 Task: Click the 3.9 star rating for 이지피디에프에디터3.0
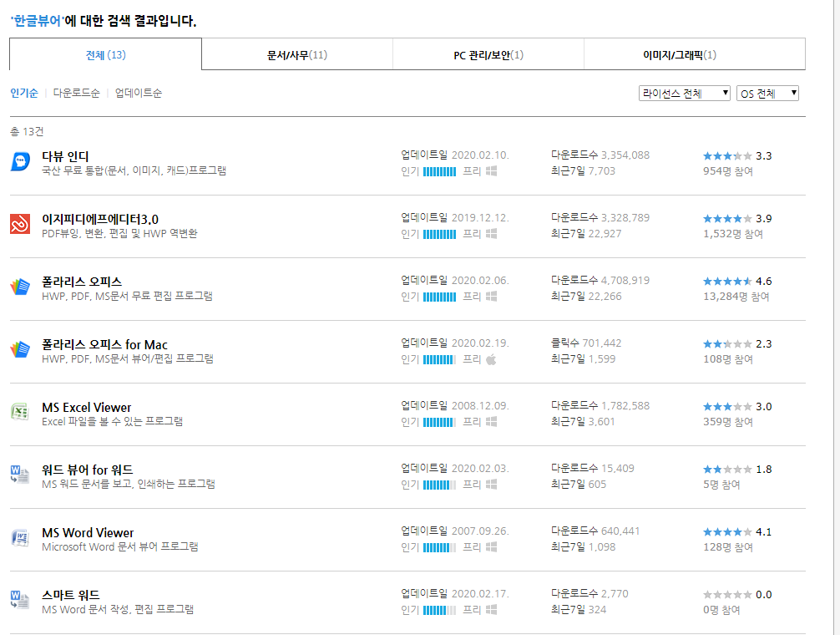pyautogui.click(x=727, y=219)
